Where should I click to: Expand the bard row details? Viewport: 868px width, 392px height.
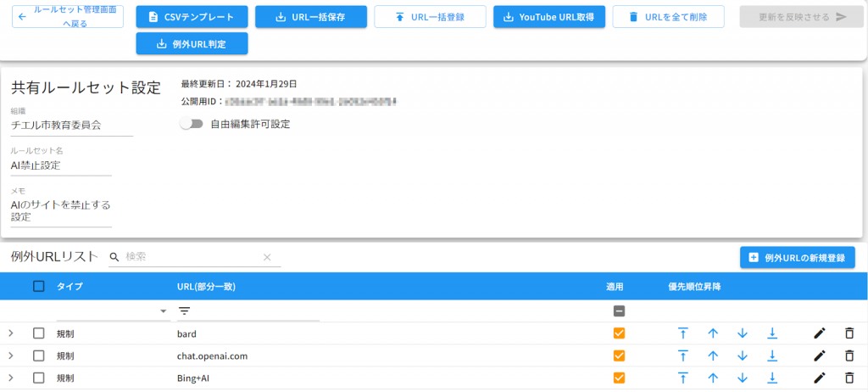pos(10,333)
